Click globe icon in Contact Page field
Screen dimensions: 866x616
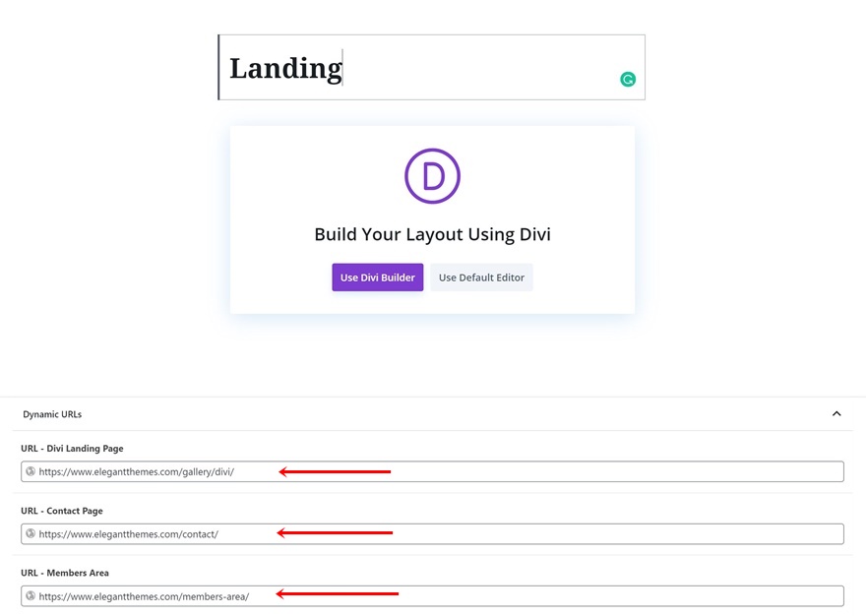[31, 533]
